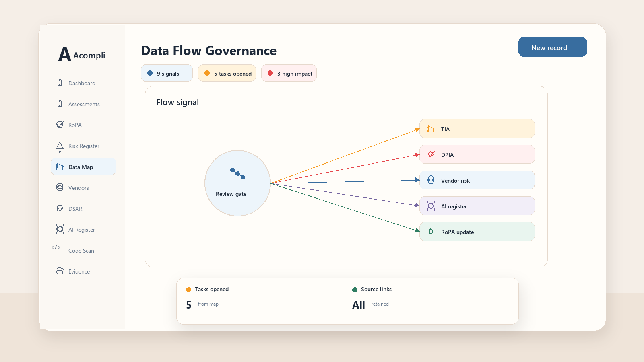Screen dimensions: 644x362
Task: Open the TIA flow node
Action: coord(477,129)
